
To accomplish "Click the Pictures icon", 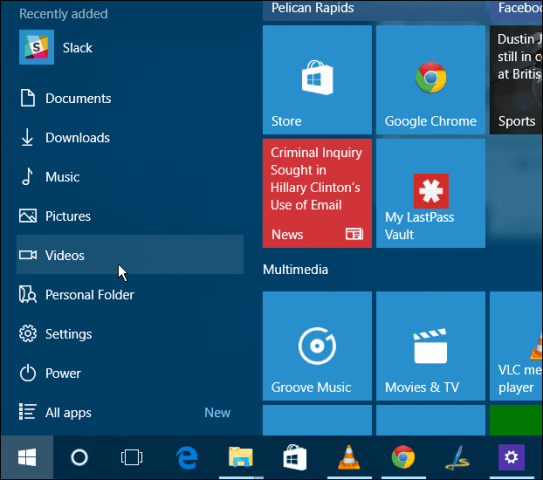I will [28, 216].
